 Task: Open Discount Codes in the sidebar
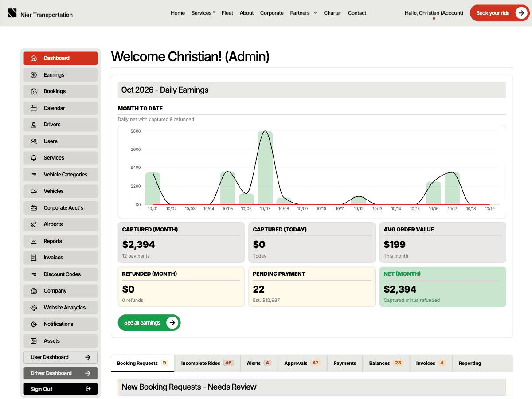click(x=60, y=274)
